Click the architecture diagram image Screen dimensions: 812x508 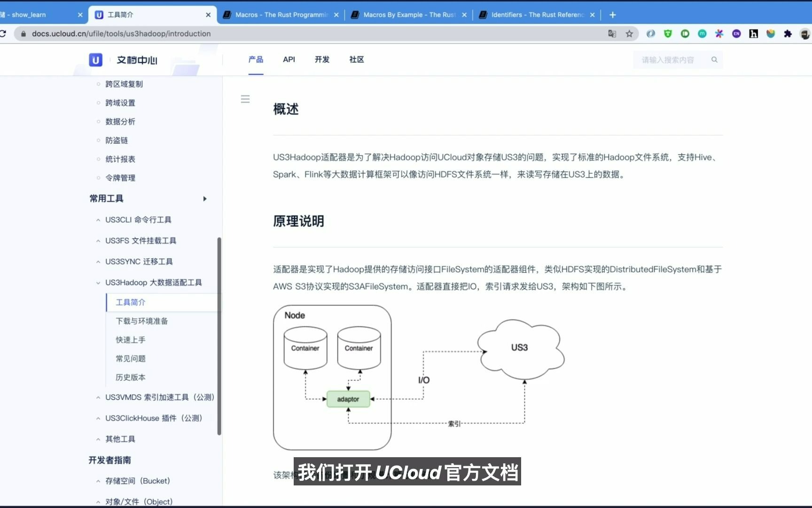coord(419,378)
